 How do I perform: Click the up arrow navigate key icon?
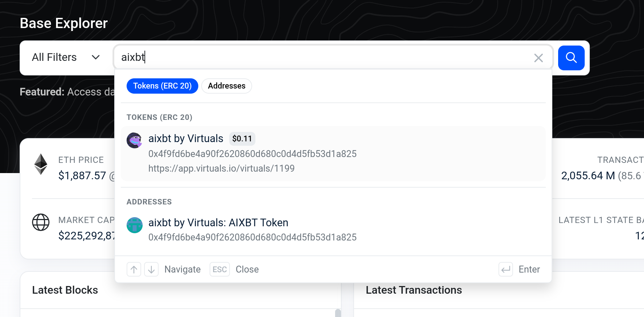[134, 269]
